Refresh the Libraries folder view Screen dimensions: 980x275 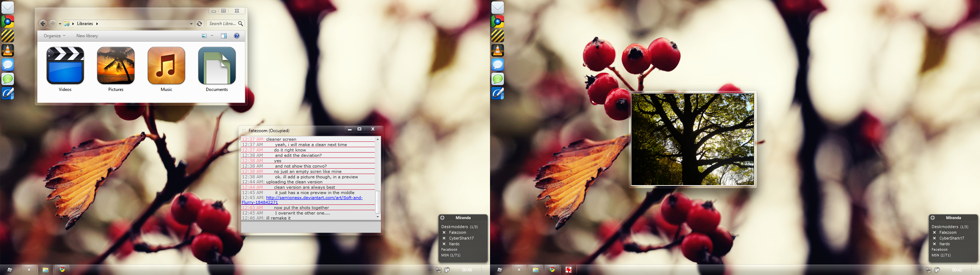[199, 24]
